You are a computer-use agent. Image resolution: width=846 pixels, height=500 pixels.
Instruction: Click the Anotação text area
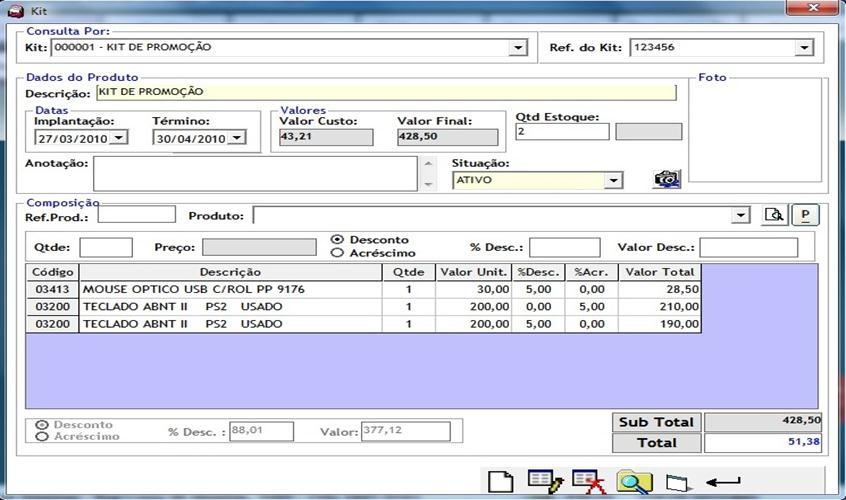(255, 174)
